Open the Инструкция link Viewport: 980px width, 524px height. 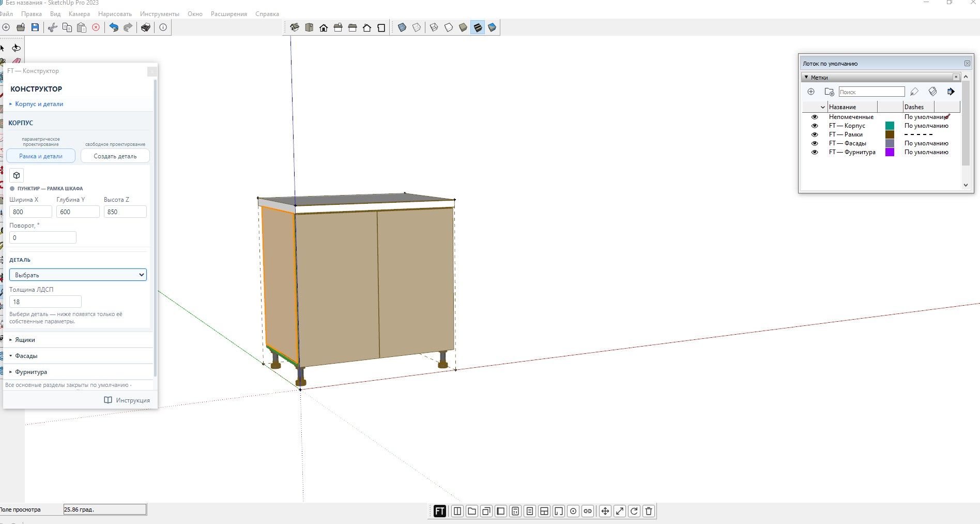pos(127,400)
